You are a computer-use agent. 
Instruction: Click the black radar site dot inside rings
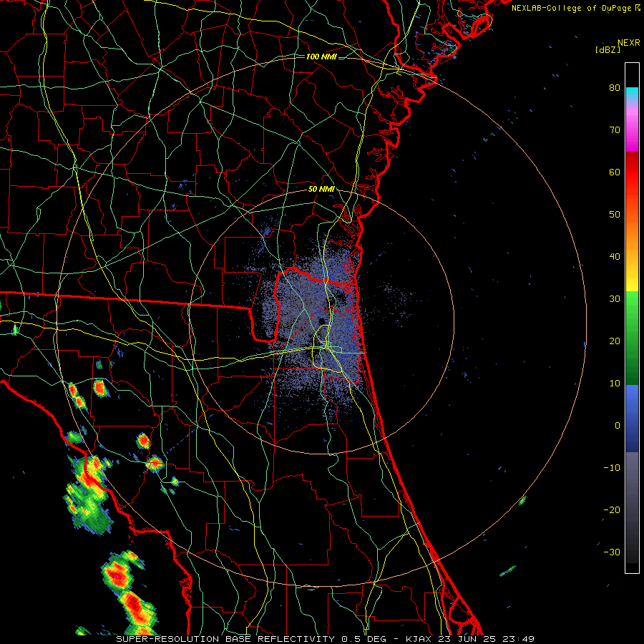(321, 321)
